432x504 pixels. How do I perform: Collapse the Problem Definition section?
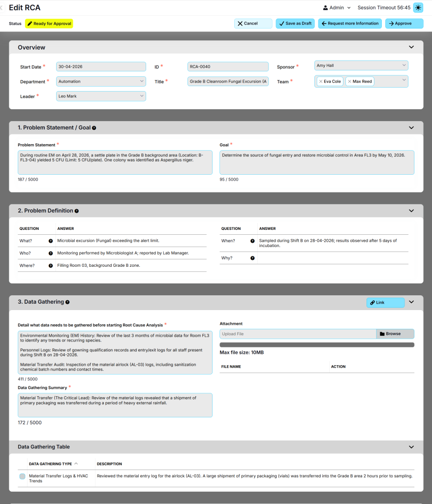click(411, 211)
